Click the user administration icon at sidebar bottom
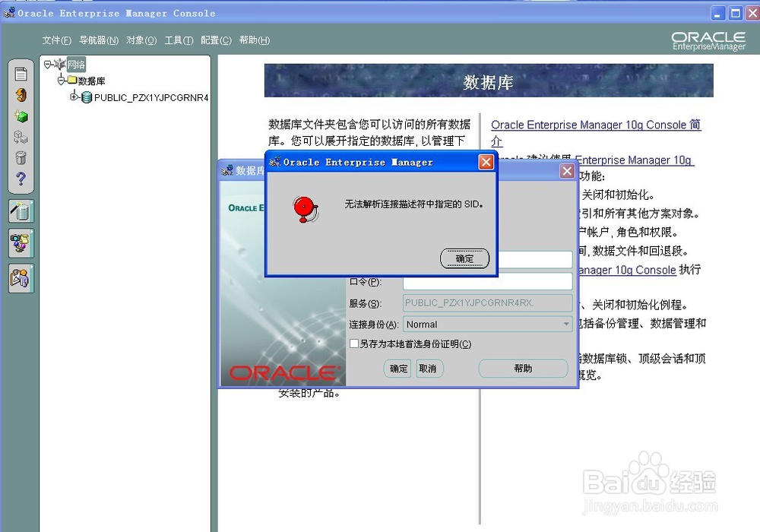Viewport: 760px width, 532px height. point(21,278)
